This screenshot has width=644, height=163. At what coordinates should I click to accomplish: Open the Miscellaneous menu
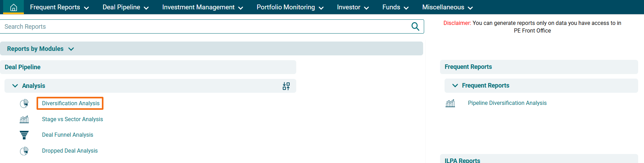(447, 7)
